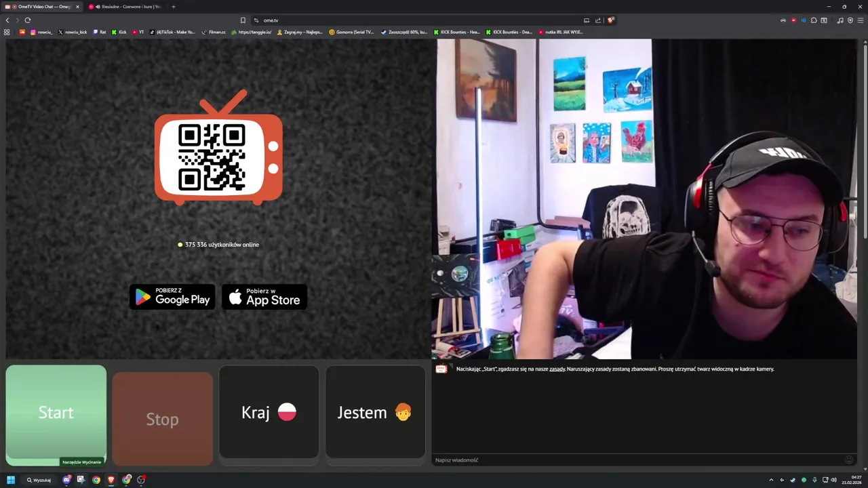This screenshot has height=488, width=868.
Task: Switch to Biesiadne - Czerwone i bure tab
Action: [125, 7]
